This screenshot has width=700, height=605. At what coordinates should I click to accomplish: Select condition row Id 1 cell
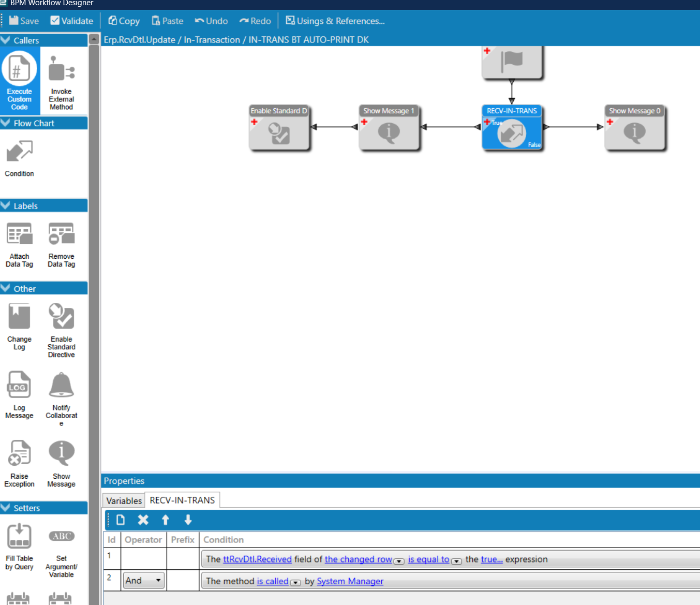112,558
